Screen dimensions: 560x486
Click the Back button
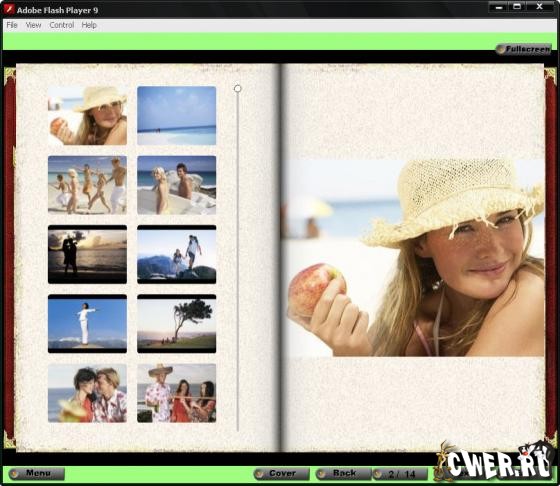tap(344, 474)
